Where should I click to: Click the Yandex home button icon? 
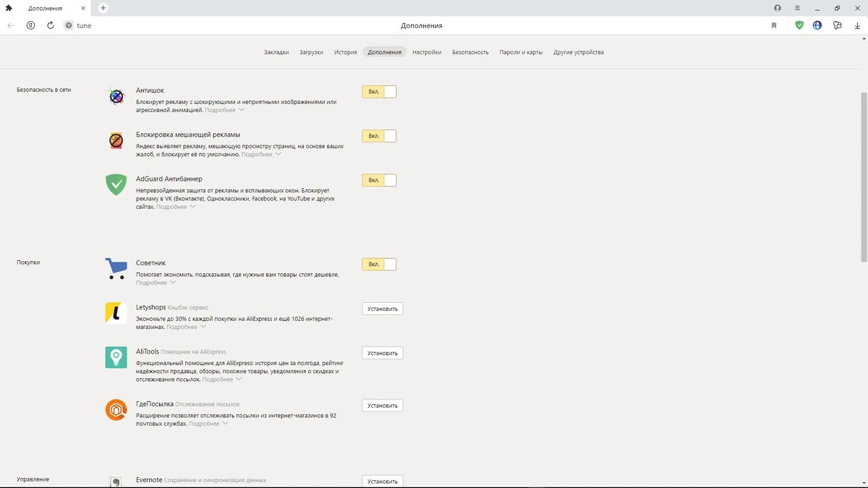30,25
